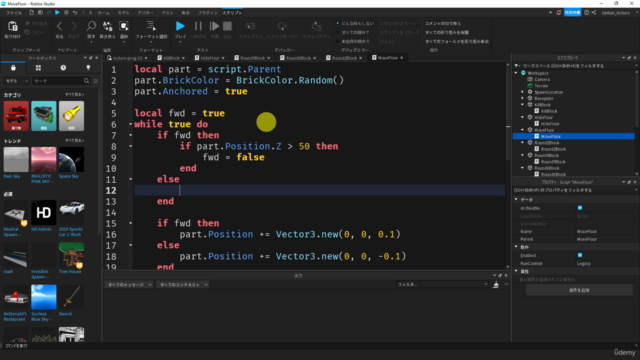
Task: Click the blue collaborate button
Action: 572,13
